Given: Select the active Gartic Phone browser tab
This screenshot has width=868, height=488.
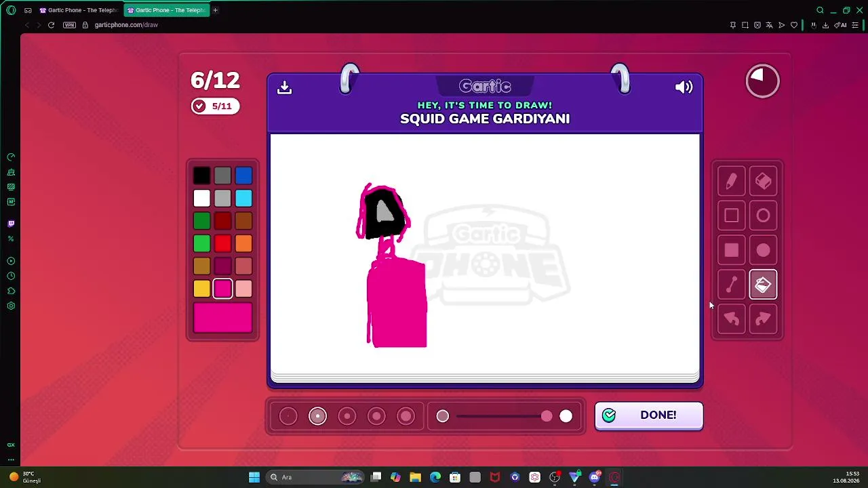Looking at the screenshot, I should point(166,10).
